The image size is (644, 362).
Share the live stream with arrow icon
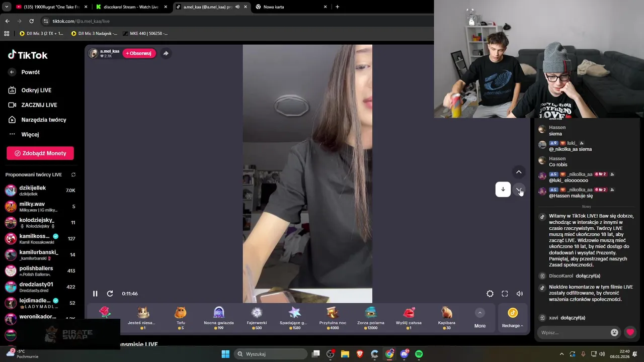[166, 53]
